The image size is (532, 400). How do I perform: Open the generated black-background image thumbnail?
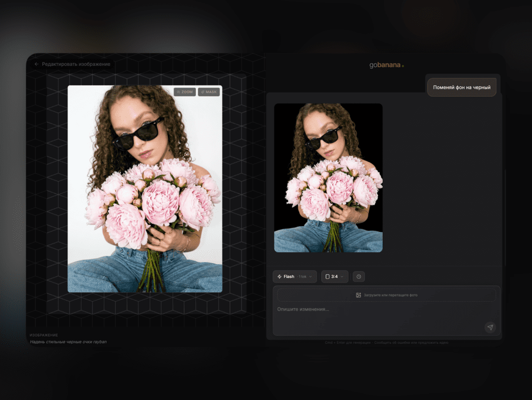pos(328,177)
